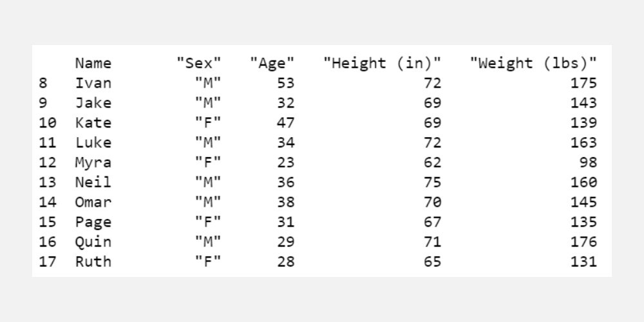Viewport: 644px width, 322px height.
Task: Click on Kate's name cell
Action: tap(93, 122)
